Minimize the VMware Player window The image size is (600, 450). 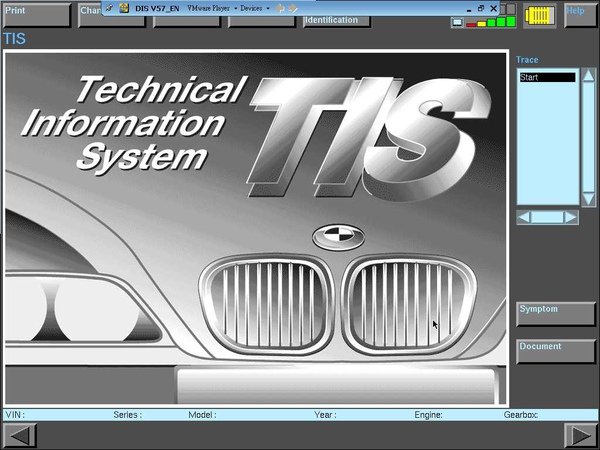(469, 9)
